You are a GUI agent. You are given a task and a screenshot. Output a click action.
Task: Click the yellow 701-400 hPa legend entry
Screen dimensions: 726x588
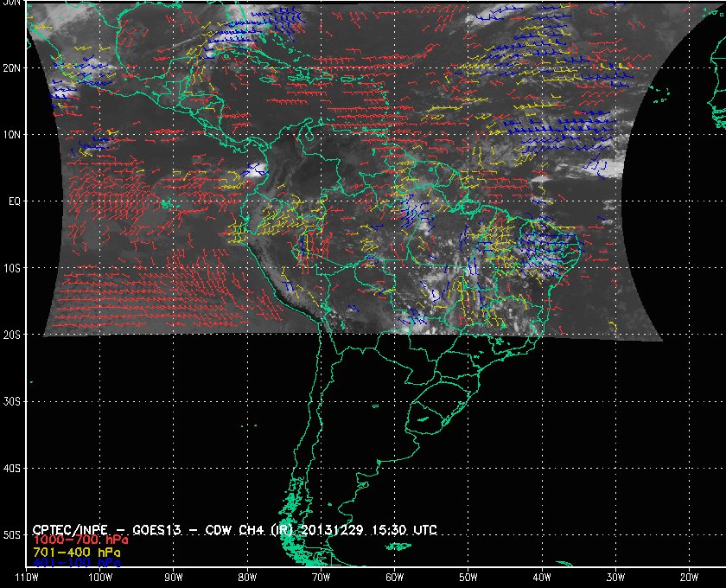(x=77, y=551)
